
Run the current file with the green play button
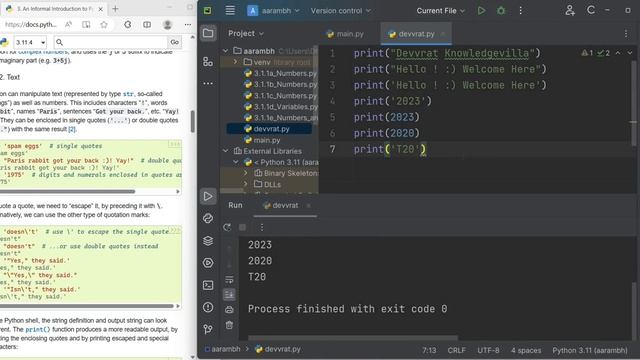(x=482, y=11)
